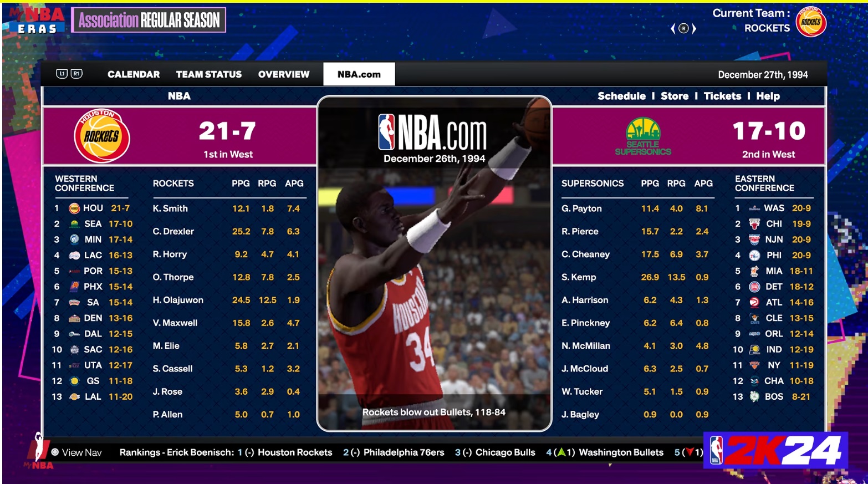This screenshot has width=868, height=484.
Task: Open the OVERVIEW tab
Action: coord(283,74)
